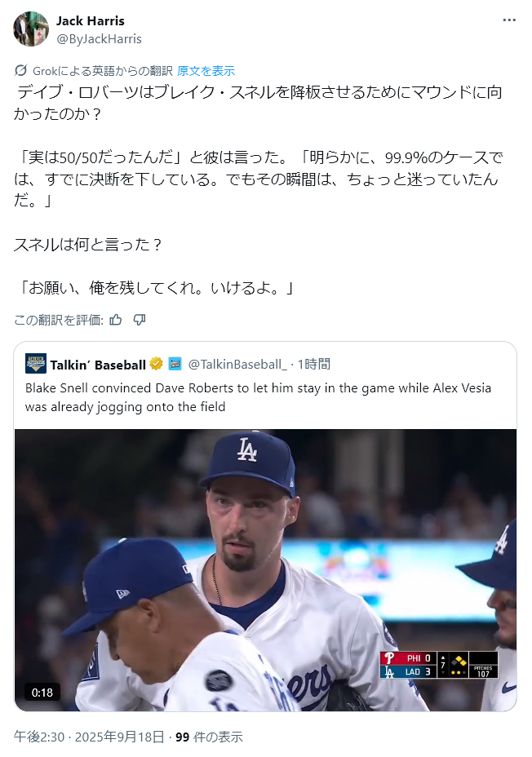Click the translated tweet body text
The image size is (532, 757).
[259, 190]
